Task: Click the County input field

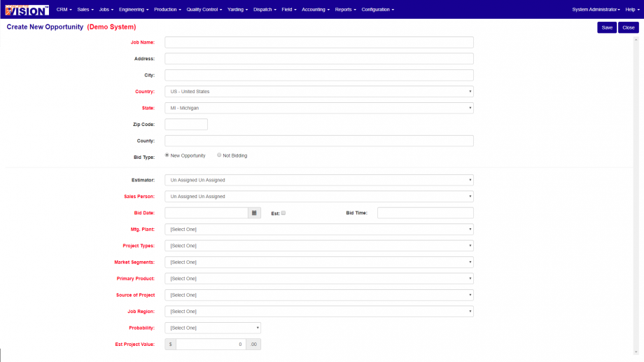Action: coord(319,141)
